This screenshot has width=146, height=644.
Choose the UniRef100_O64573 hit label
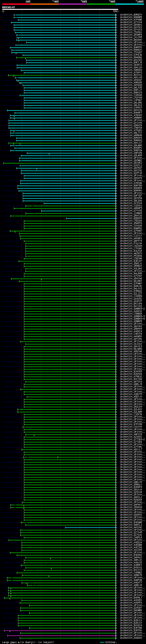[x=131, y=65]
